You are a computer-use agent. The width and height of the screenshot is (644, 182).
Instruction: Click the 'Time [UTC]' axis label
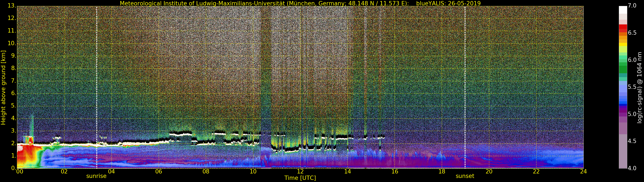click(300, 178)
